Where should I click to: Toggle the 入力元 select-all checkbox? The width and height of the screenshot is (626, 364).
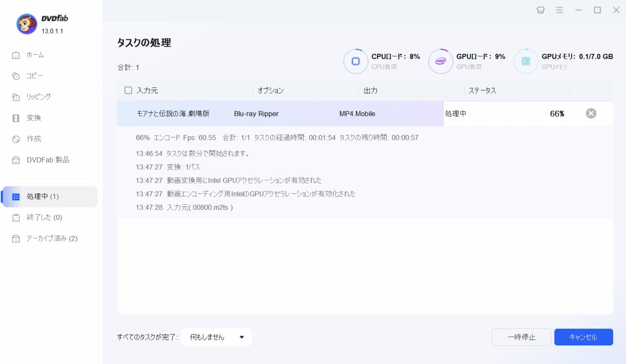click(x=128, y=90)
